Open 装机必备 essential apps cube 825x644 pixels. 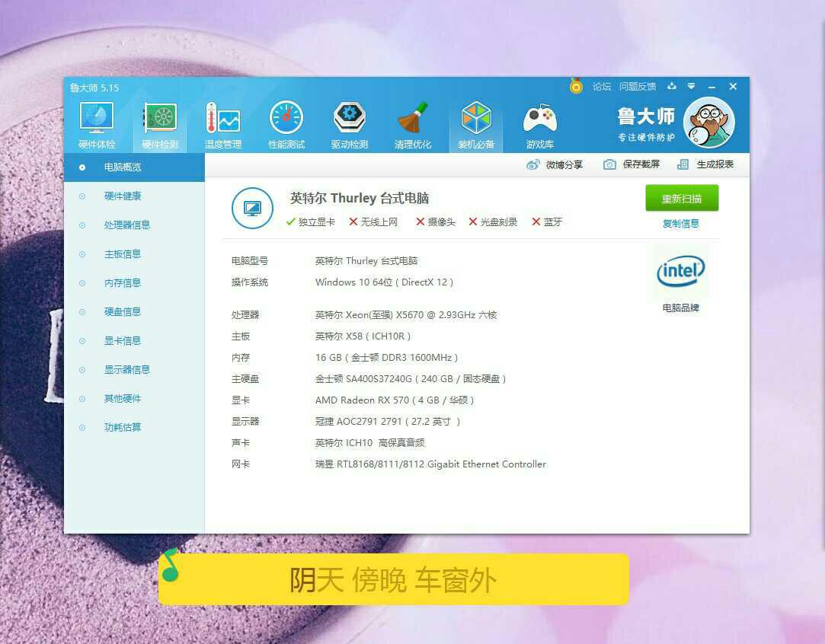tap(476, 124)
